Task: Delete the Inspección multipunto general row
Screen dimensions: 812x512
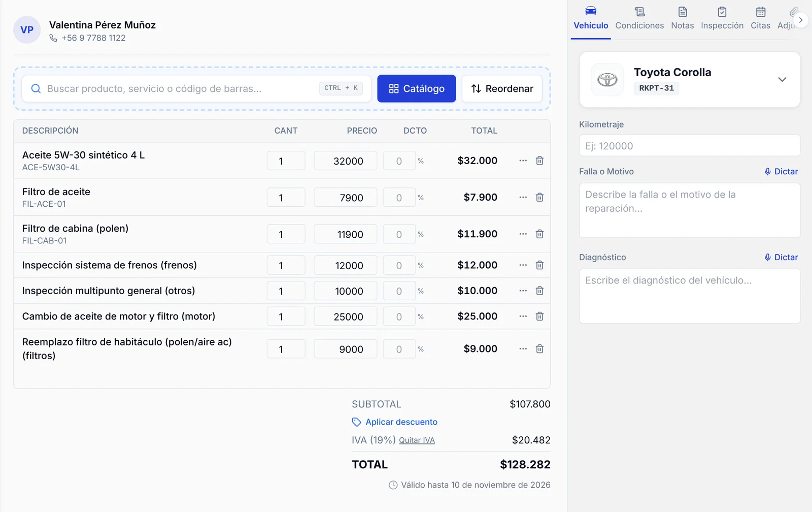Action: coord(539,291)
